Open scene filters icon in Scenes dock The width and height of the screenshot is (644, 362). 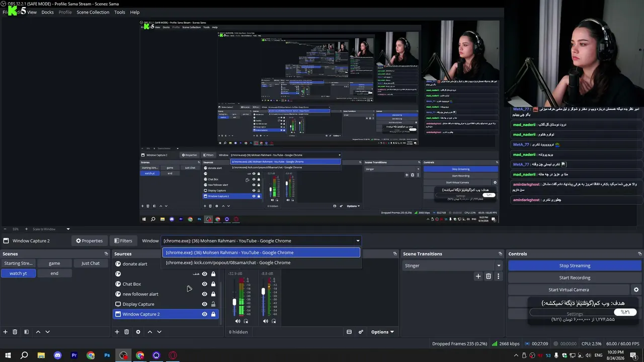(26, 332)
